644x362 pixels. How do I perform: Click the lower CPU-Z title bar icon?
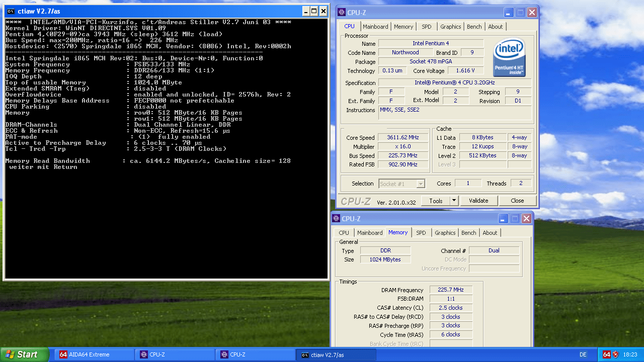[336, 219]
